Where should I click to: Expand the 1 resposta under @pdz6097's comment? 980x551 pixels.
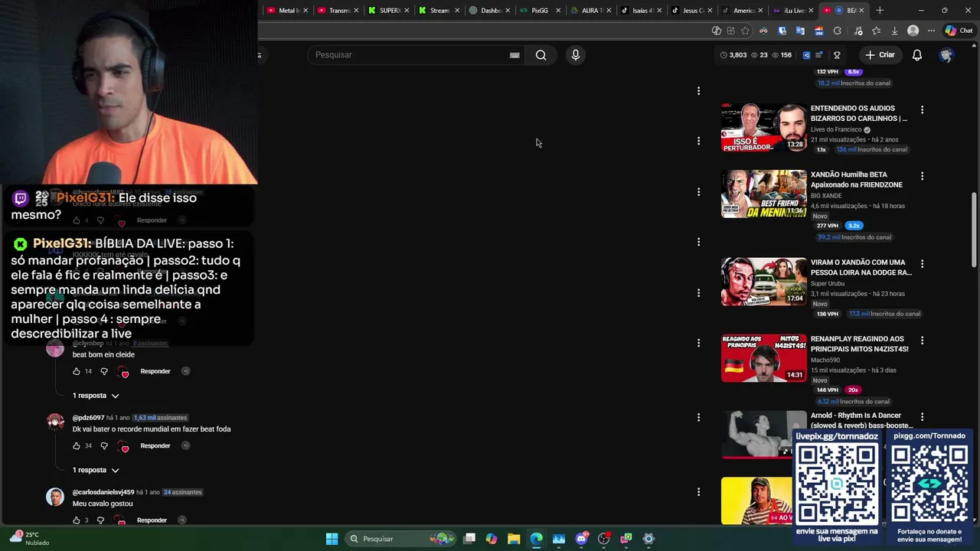point(96,470)
